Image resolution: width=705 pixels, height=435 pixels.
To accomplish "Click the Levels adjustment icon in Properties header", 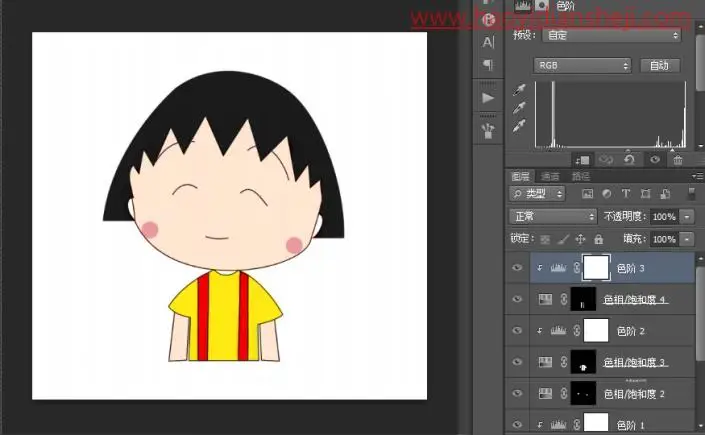I will coord(522,5).
